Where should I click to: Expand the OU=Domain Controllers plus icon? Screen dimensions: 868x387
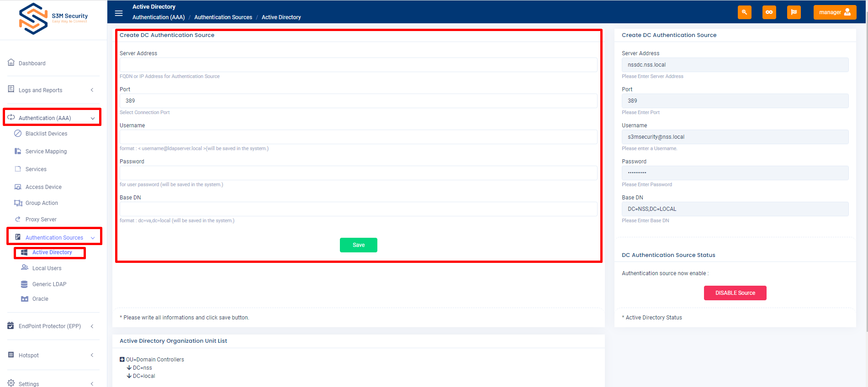[x=122, y=360]
